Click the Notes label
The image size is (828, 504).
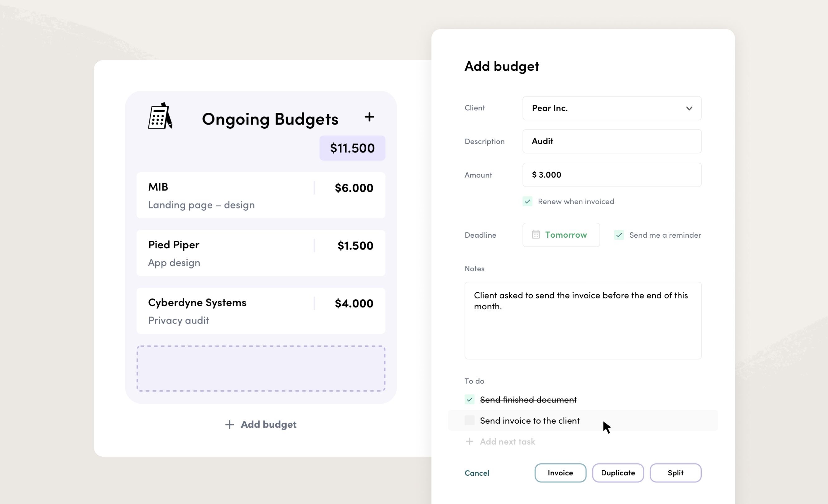[x=474, y=269]
